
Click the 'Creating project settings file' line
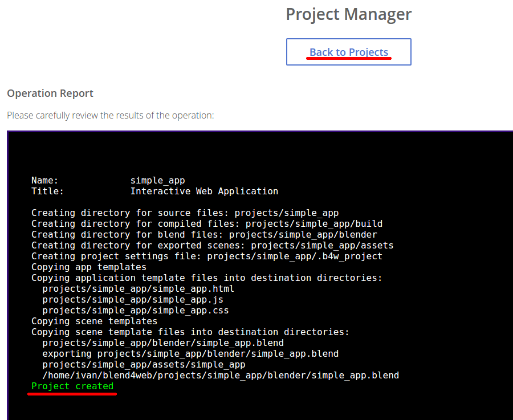point(207,256)
